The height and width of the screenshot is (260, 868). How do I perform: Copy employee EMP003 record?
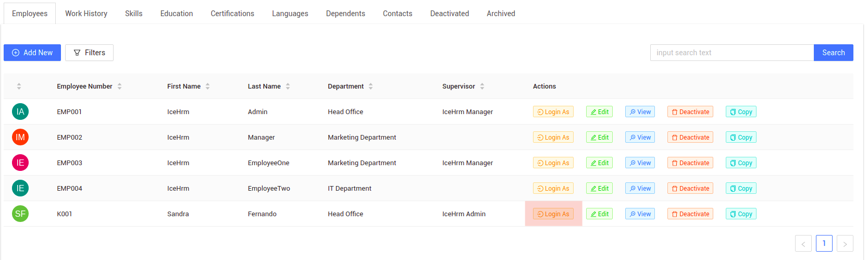pyautogui.click(x=741, y=163)
